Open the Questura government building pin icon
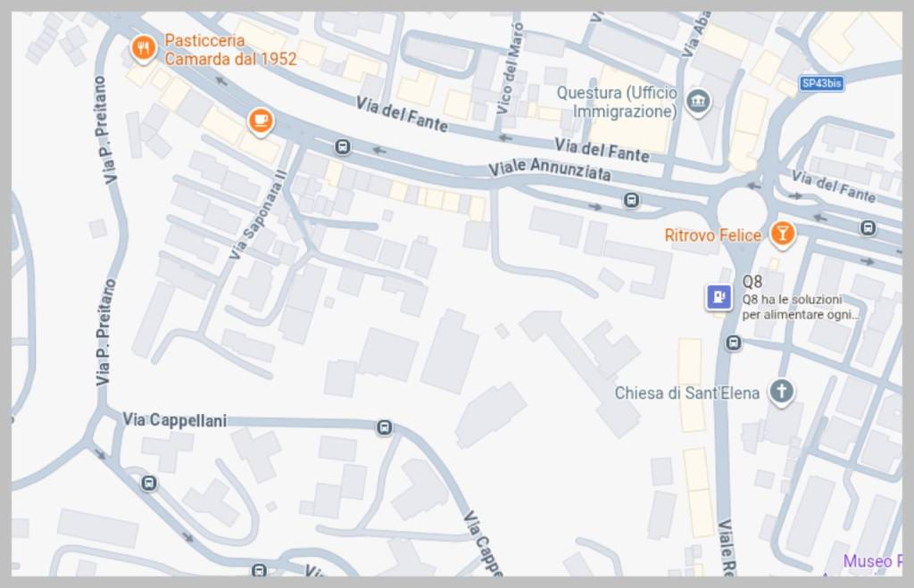914x588 pixels. 698,102
